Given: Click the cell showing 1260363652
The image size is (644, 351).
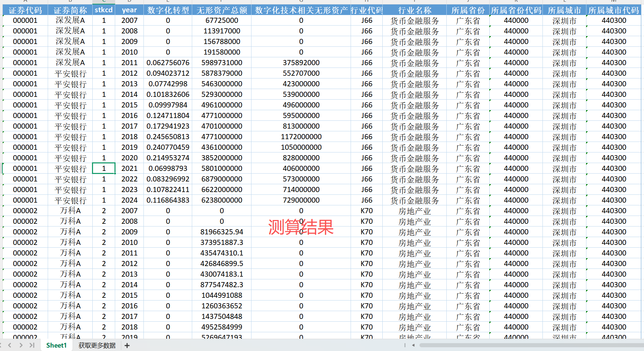Looking at the screenshot, I should click(x=222, y=306).
